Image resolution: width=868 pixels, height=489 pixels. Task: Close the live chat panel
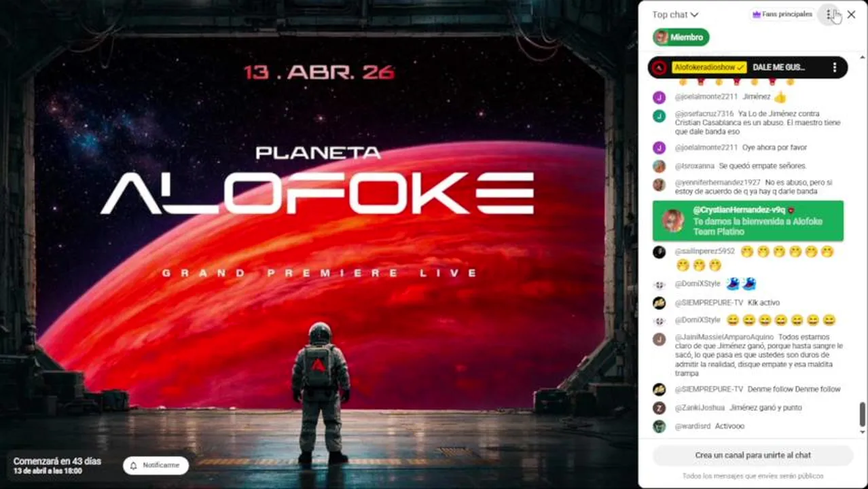point(851,14)
